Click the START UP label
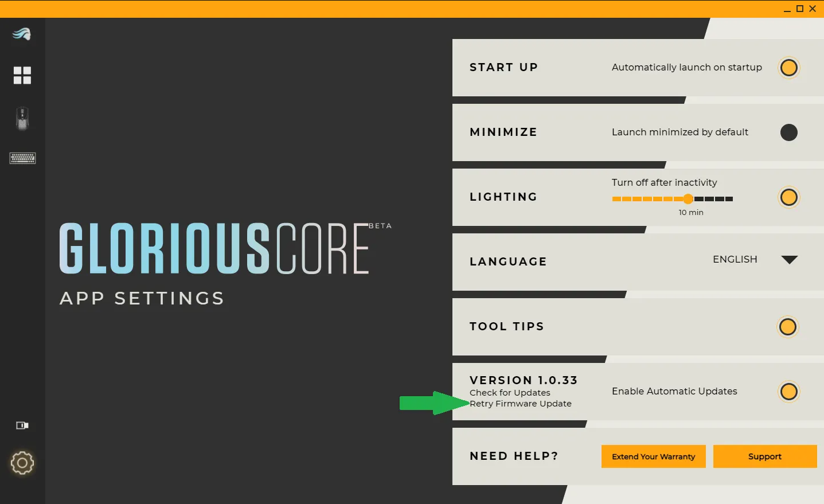Viewport: 824px width, 504px height. pyautogui.click(x=503, y=67)
